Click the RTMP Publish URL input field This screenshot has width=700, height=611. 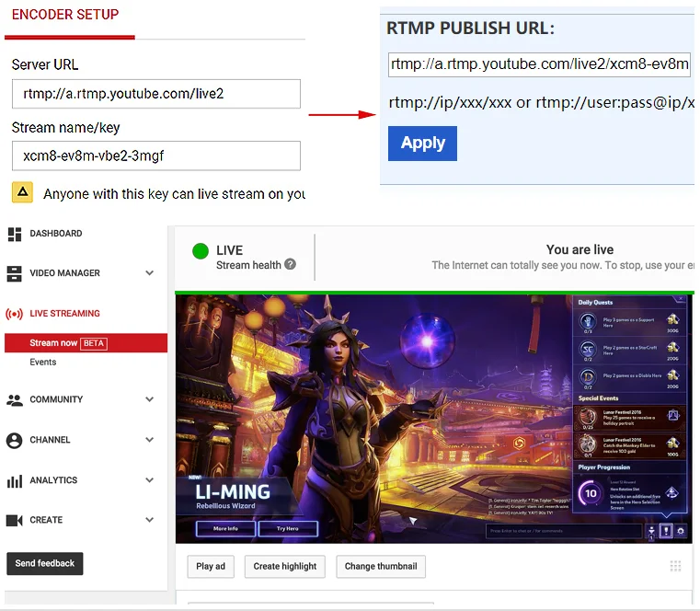tap(539, 64)
